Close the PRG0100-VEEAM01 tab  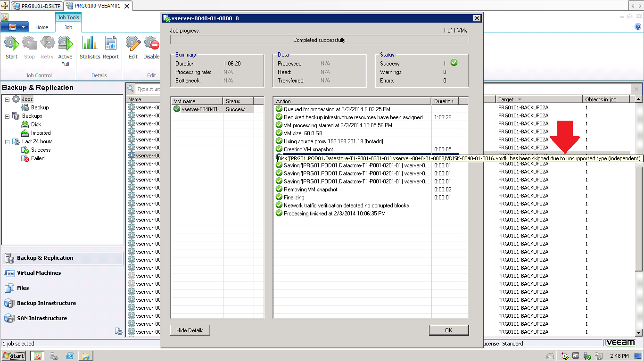pos(126,6)
